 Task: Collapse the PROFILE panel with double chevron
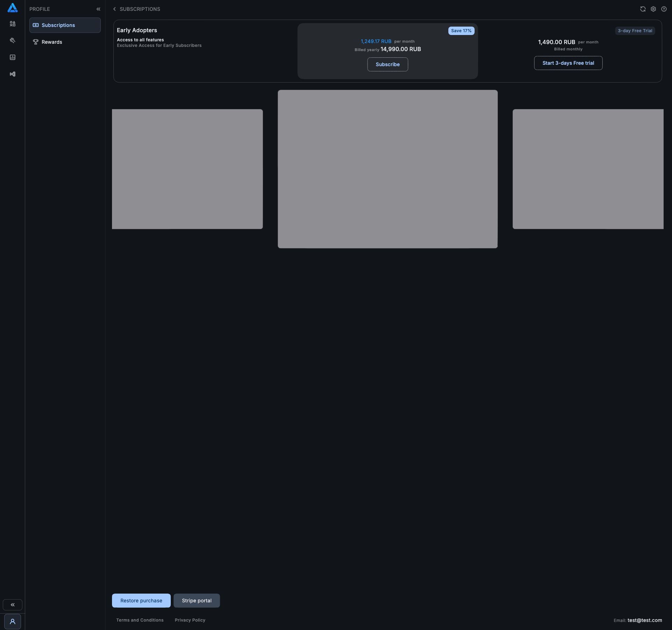(x=98, y=9)
